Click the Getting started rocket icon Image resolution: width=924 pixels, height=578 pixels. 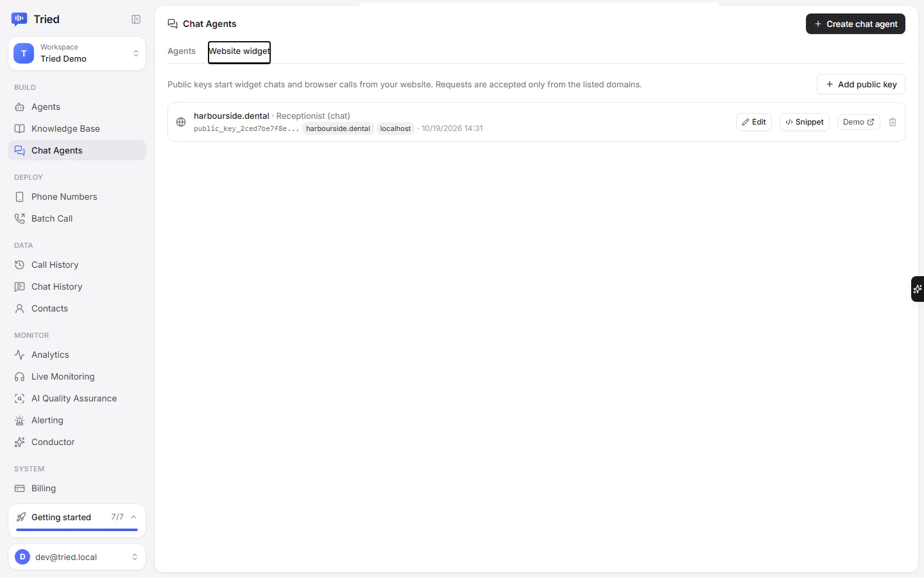click(21, 517)
